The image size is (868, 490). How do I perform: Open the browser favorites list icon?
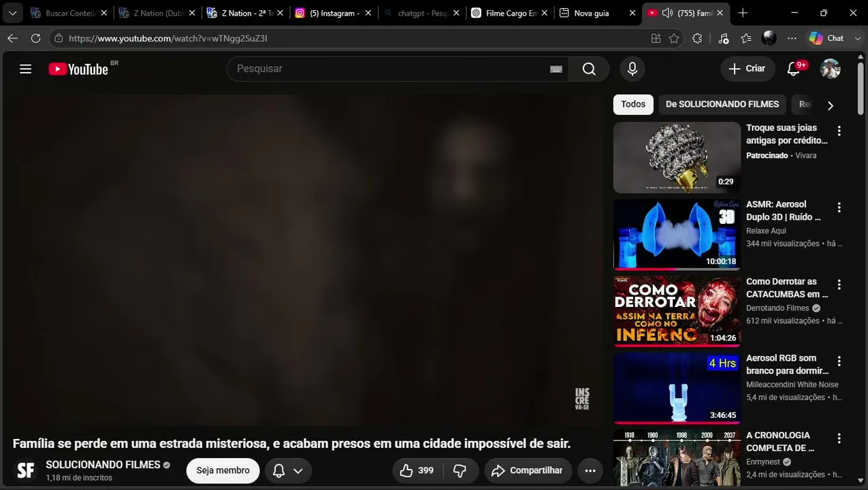[x=746, y=38]
